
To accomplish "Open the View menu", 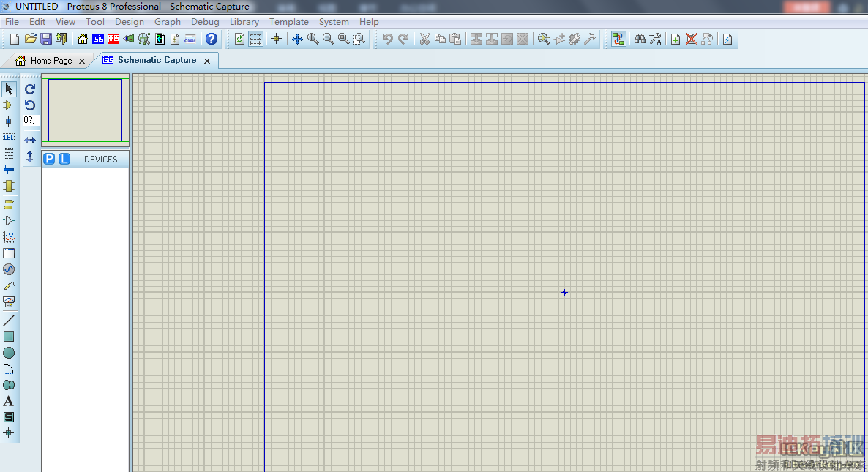I will click(x=65, y=21).
